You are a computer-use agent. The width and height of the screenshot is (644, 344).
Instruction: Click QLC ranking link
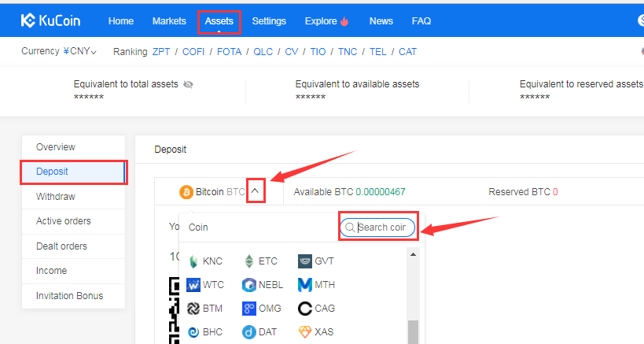click(x=263, y=52)
